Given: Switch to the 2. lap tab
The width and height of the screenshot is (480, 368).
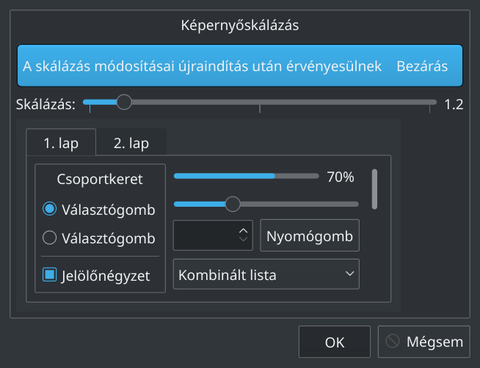Looking at the screenshot, I should [131, 143].
